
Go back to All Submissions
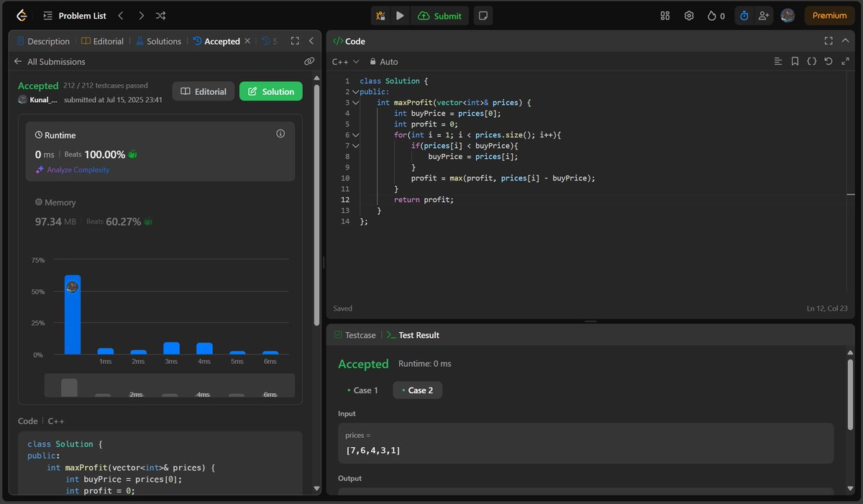click(50, 62)
